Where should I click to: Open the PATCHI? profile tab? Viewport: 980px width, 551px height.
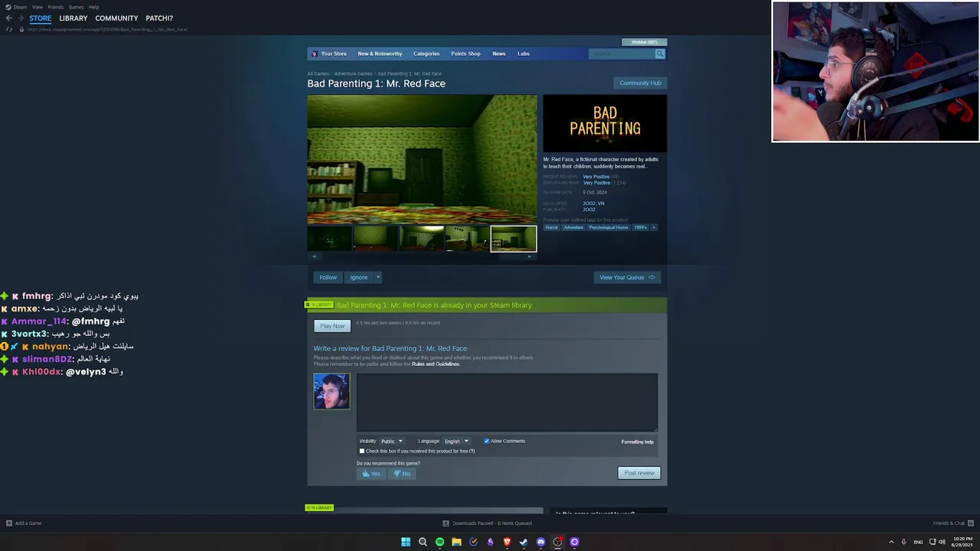tap(159, 18)
